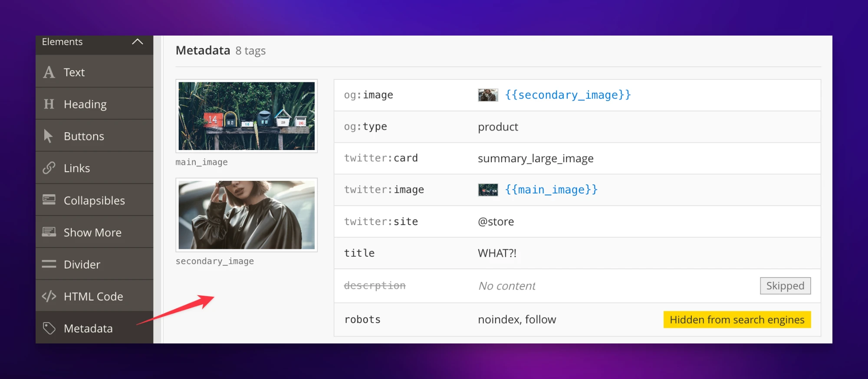
Task: Click the Heading H icon
Action: tap(49, 104)
